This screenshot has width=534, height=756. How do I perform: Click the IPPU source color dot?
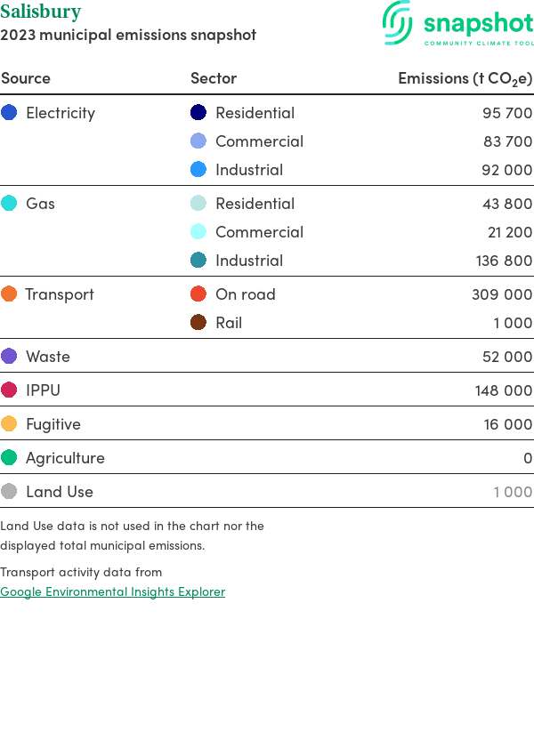coord(9,390)
